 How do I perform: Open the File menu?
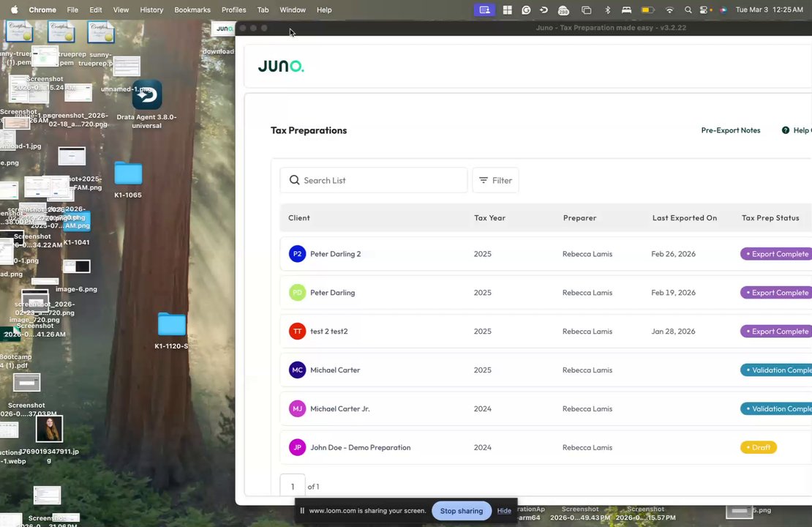[x=72, y=10]
